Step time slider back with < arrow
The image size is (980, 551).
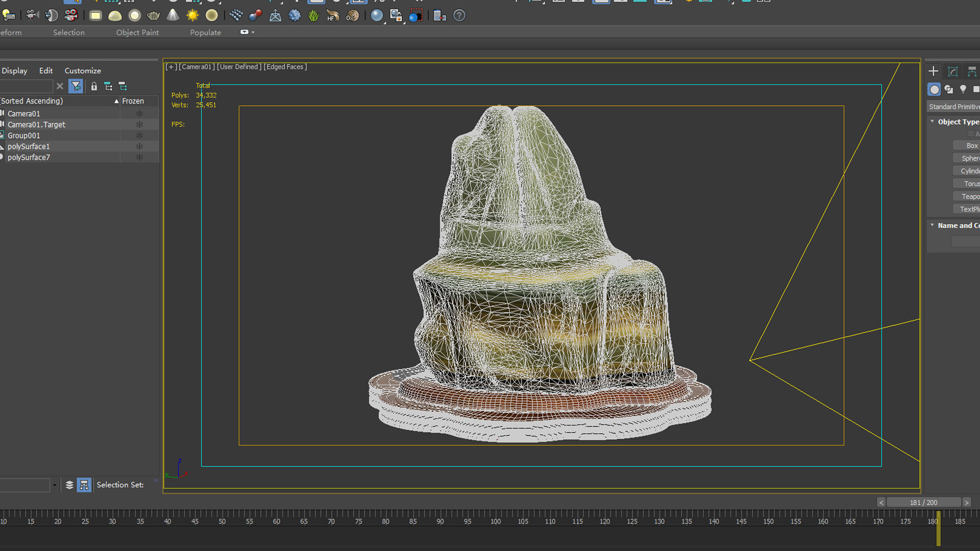pos(881,503)
